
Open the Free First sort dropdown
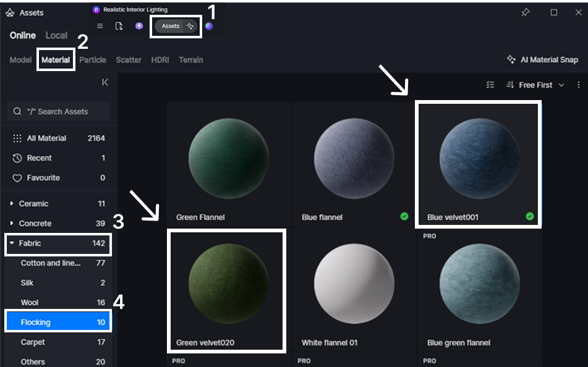point(535,85)
